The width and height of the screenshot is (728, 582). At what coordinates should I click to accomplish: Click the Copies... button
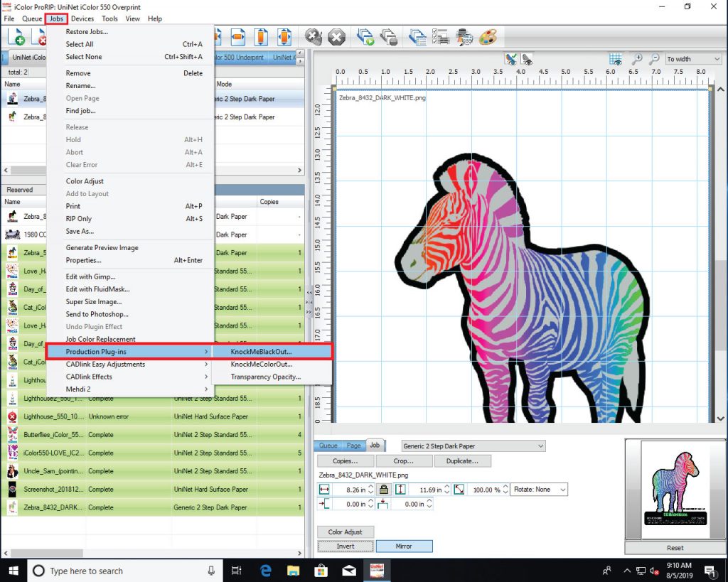click(346, 461)
